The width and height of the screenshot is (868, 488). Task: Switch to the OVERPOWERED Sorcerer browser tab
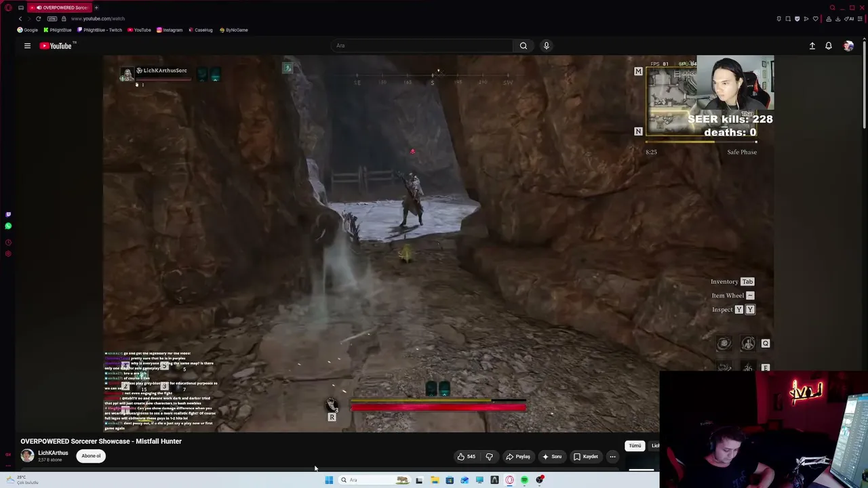pos(61,7)
